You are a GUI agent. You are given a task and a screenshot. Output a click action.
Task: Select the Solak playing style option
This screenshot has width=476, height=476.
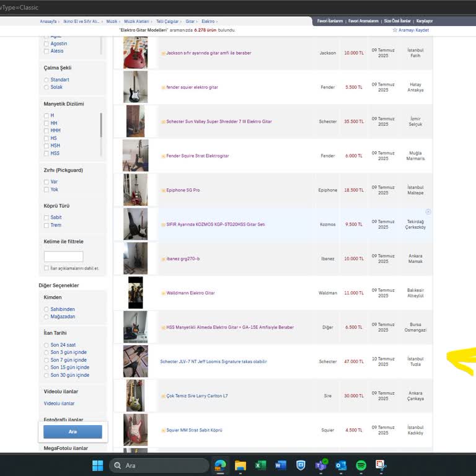46,87
